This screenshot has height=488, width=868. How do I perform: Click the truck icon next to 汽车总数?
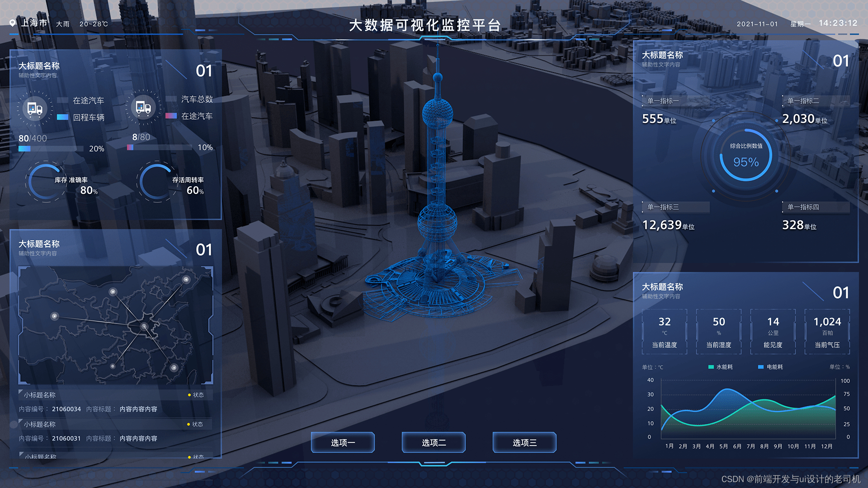[x=143, y=107]
